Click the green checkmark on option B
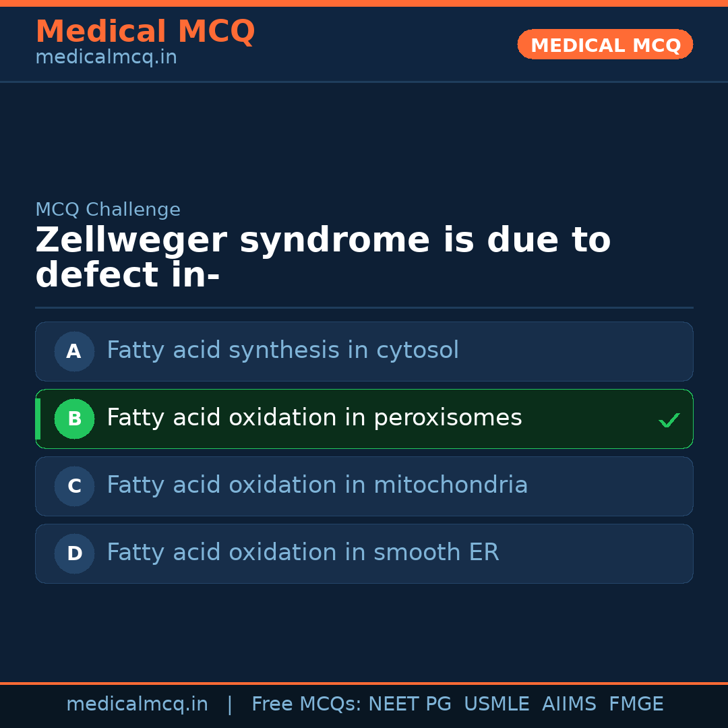Image resolution: width=728 pixels, height=728 pixels. pyautogui.click(x=669, y=420)
